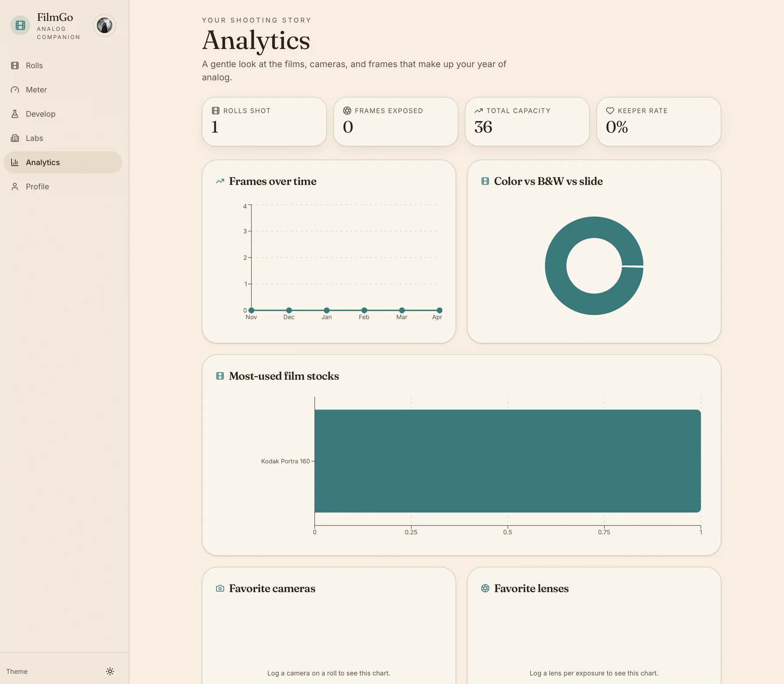Open the user avatar profile picture
Screen dimensions: 784x684
(x=105, y=25)
